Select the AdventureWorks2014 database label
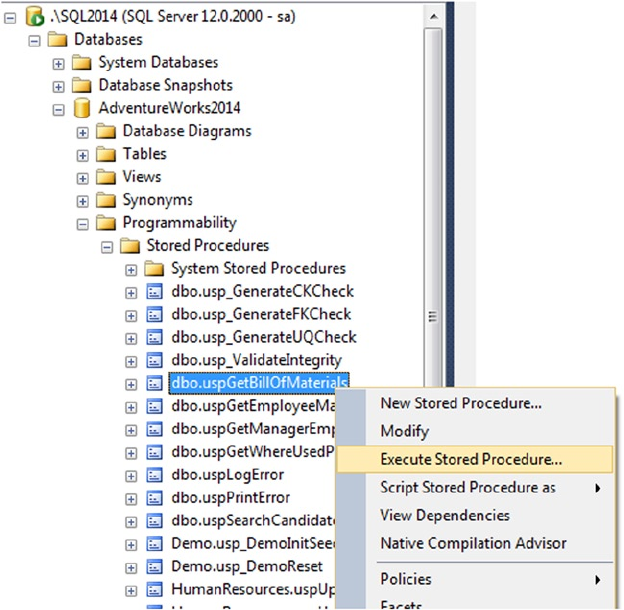 point(170,108)
